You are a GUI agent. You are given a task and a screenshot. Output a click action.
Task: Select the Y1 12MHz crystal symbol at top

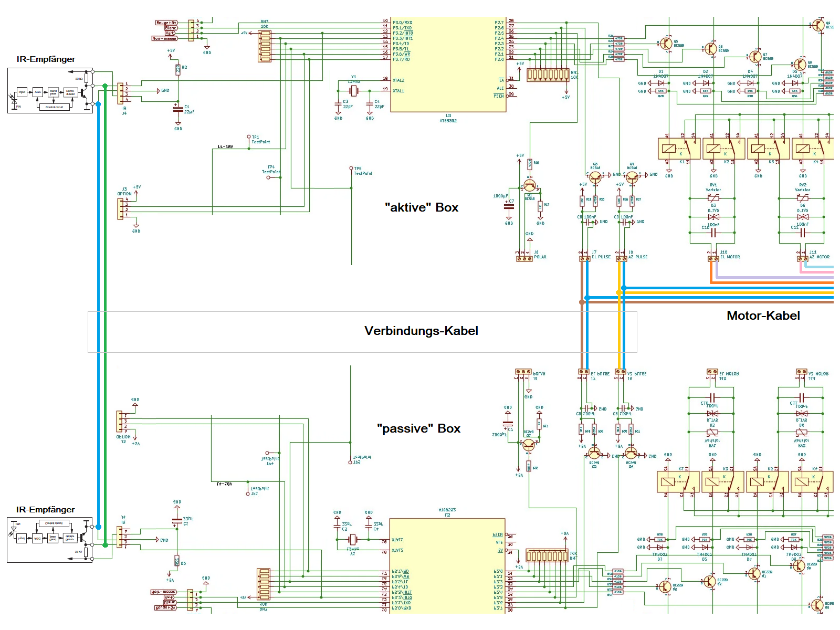pyautogui.click(x=353, y=91)
